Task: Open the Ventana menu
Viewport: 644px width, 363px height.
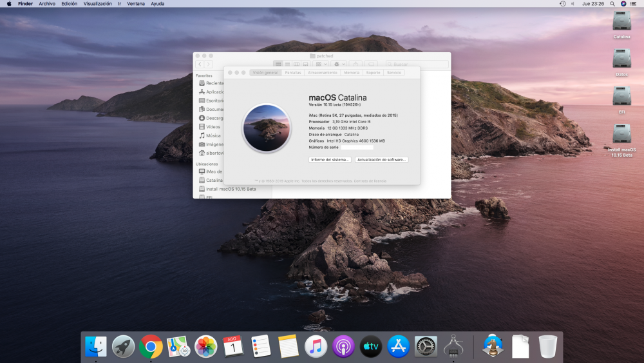Action: click(x=135, y=4)
